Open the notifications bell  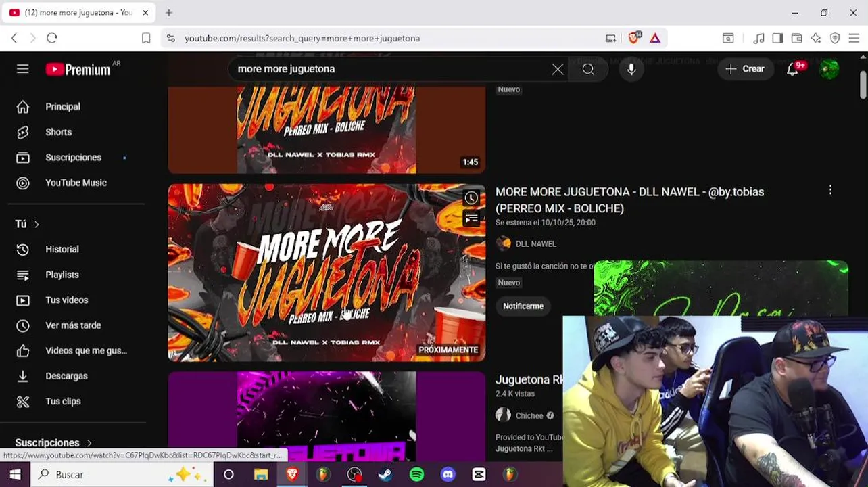point(793,69)
